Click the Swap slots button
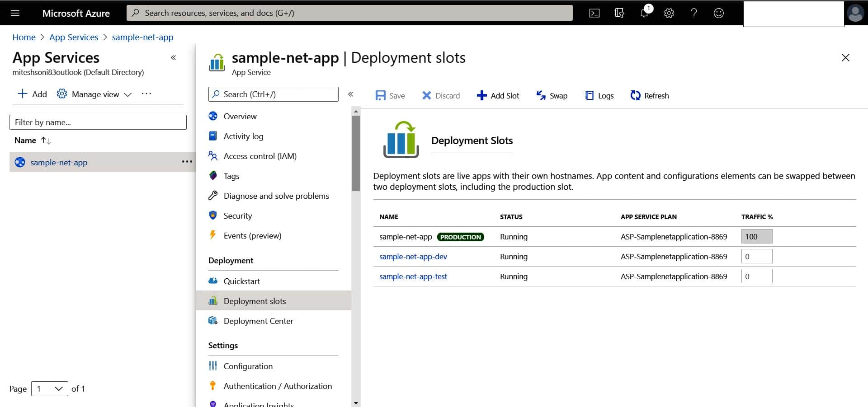Viewport: 868px width, 407px height. [552, 95]
